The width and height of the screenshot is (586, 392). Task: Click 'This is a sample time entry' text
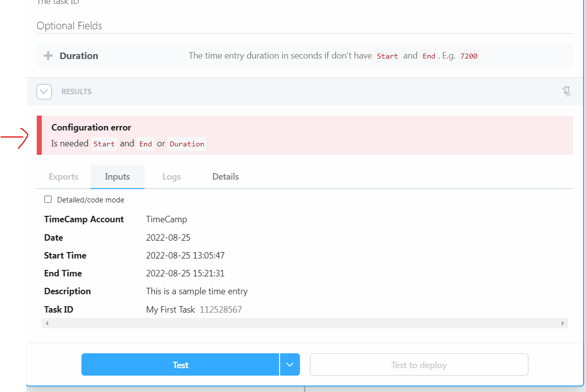197,291
